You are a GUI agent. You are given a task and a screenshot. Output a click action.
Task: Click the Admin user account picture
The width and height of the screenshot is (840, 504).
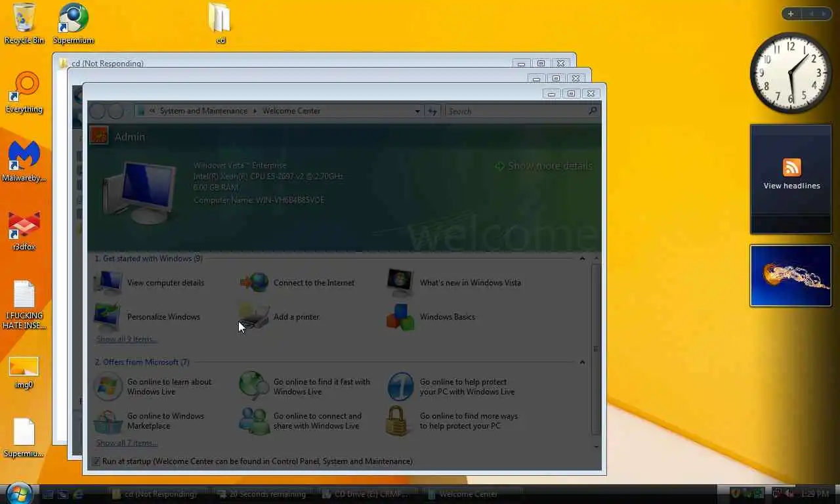(98, 136)
